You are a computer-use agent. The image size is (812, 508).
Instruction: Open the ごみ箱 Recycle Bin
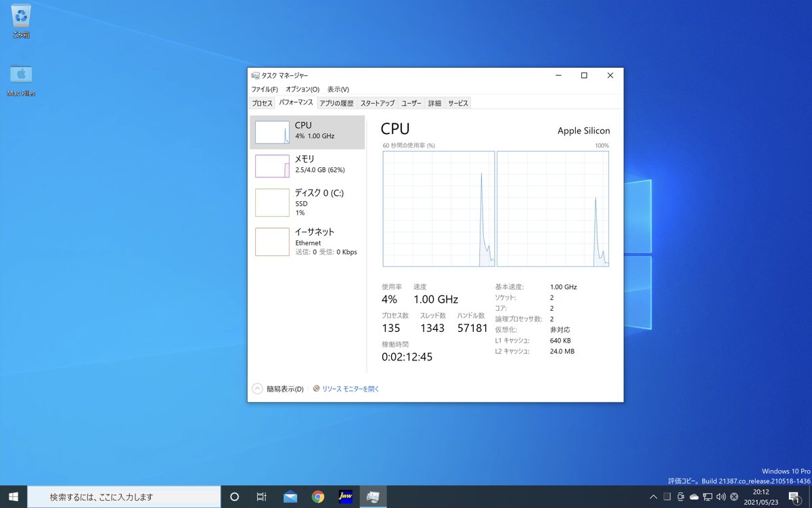pos(20,15)
